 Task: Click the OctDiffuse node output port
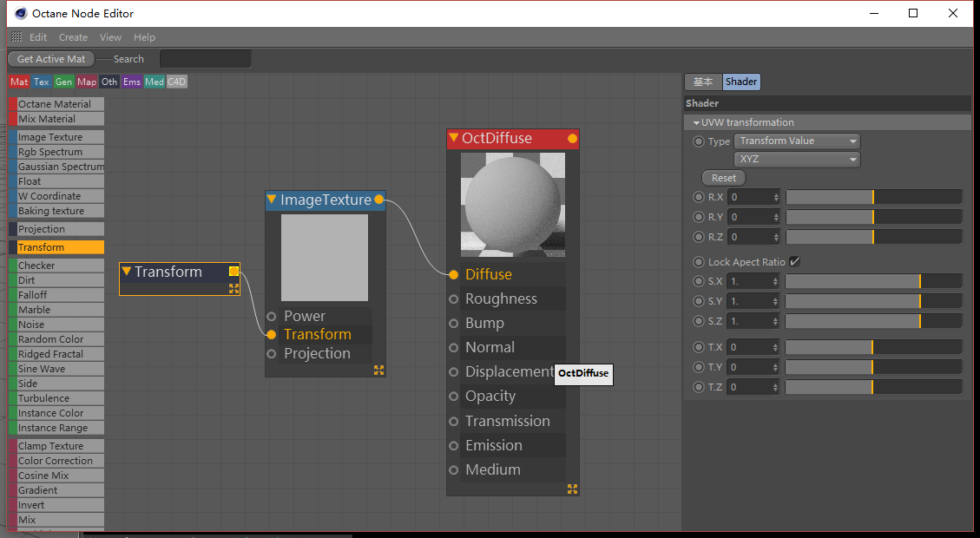pos(572,139)
